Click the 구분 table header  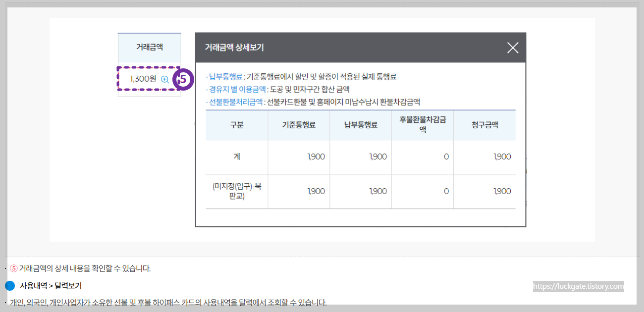[237, 125]
